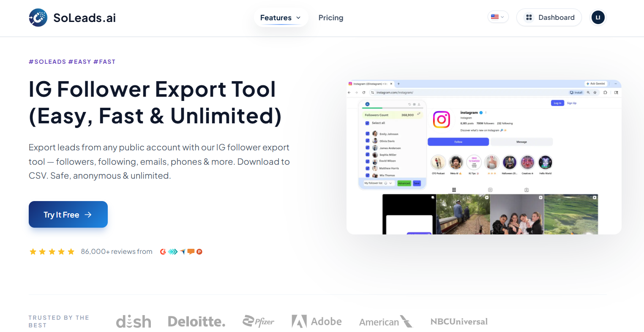Click Sign Up link in demo Instagram page
Viewport: 644px width, 332px height.
coord(572,103)
